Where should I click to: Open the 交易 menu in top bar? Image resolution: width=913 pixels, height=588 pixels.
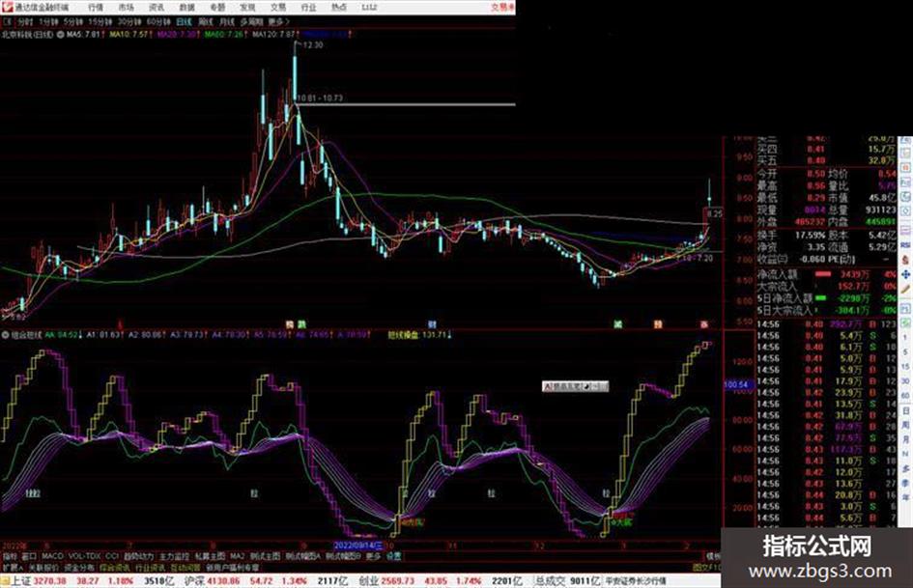[277, 7]
